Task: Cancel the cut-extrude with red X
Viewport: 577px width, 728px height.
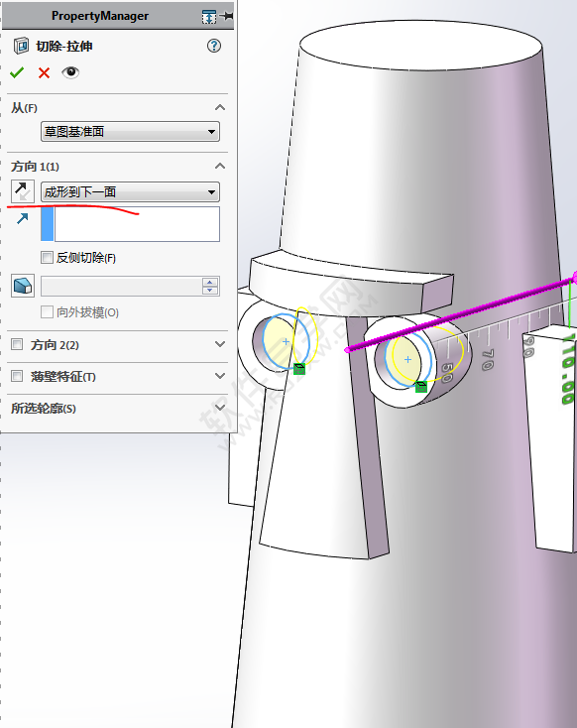Action: tap(44, 72)
